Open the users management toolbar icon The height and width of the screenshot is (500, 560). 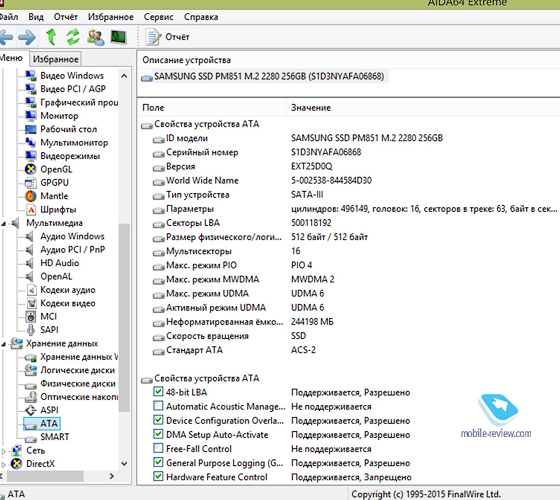(96, 37)
